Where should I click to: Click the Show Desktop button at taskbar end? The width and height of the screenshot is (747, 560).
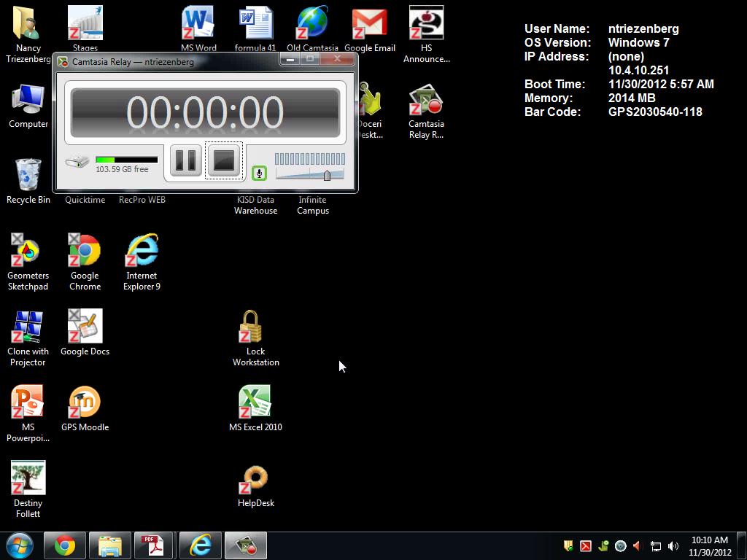click(x=742, y=545)
